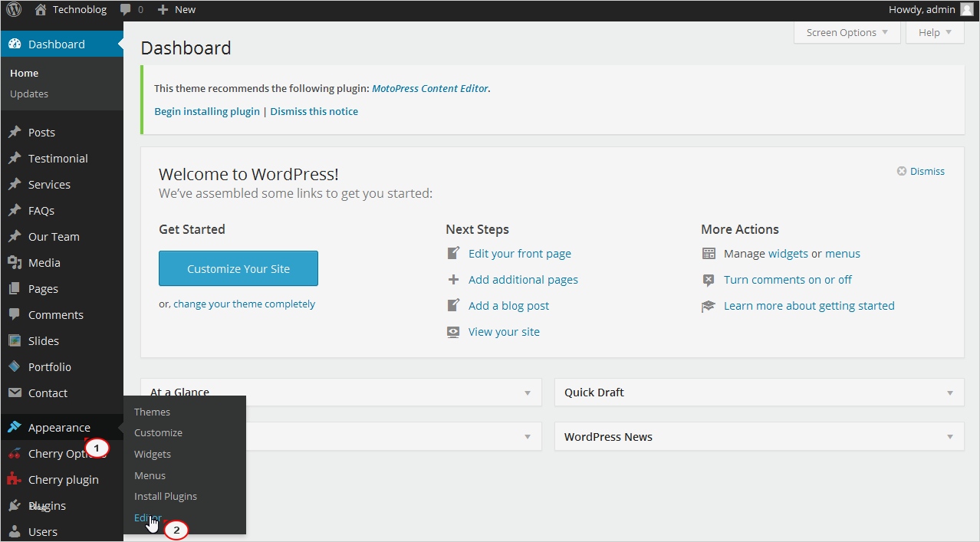Screen dimensions: 980x542
Task: Click the Media sidebar icon
Action: (x=15, y=263)
